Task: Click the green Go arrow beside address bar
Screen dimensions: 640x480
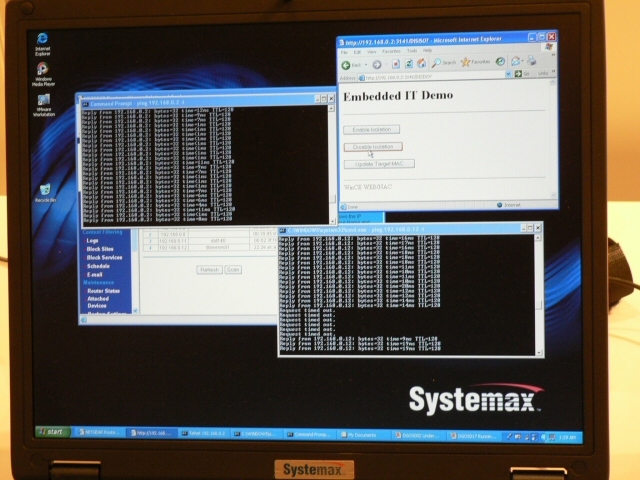Action: click(518, 73)
